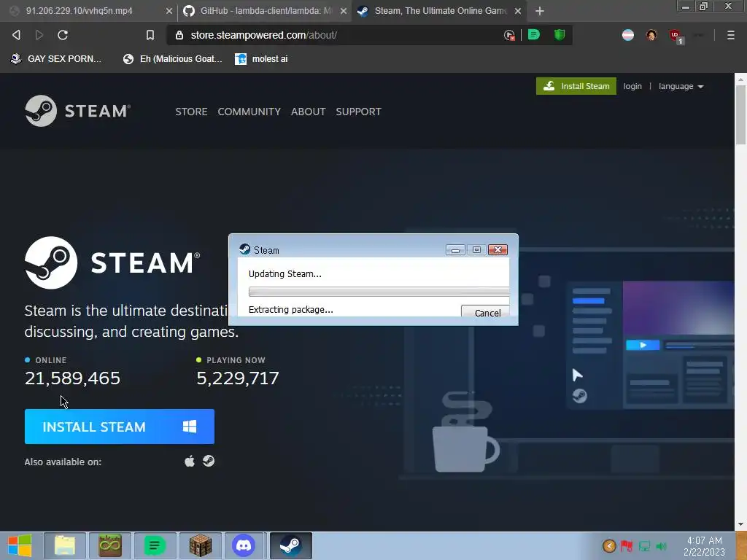Image resolution: width=747 pixels, height=560 pixels.
Task: Open the ABOUT menu item
Action: coord(309,112)
